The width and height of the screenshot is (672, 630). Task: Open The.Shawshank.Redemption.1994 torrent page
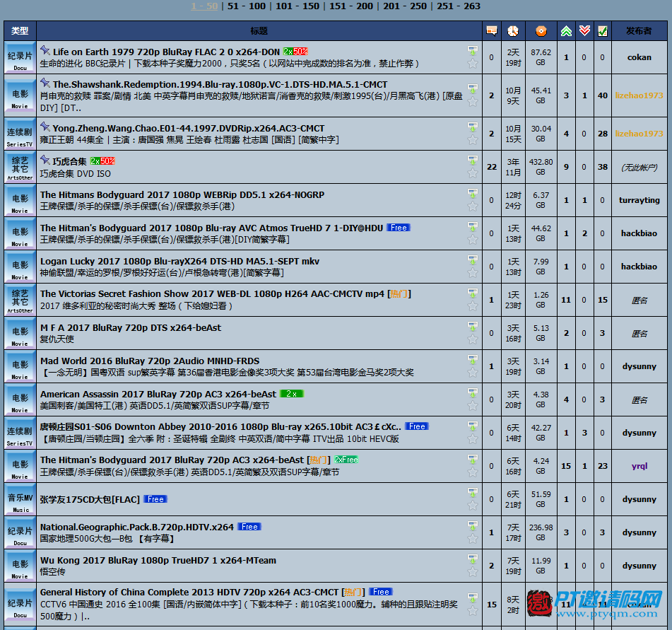point(220,84)
